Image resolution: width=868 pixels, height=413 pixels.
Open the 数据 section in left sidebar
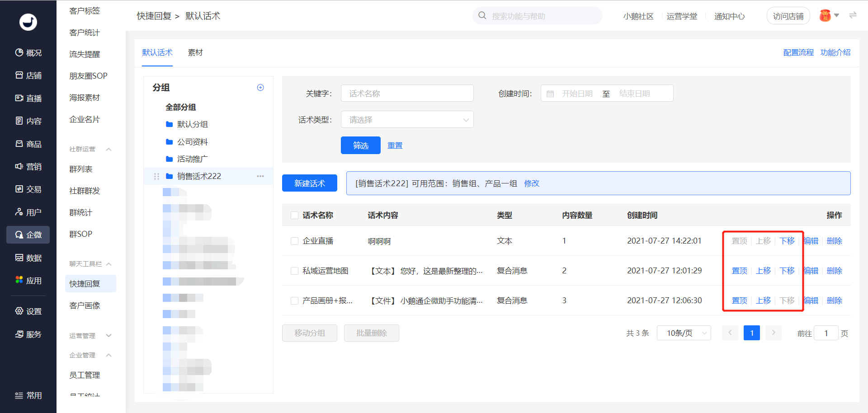pyautogui.click(x=28, y=258)
